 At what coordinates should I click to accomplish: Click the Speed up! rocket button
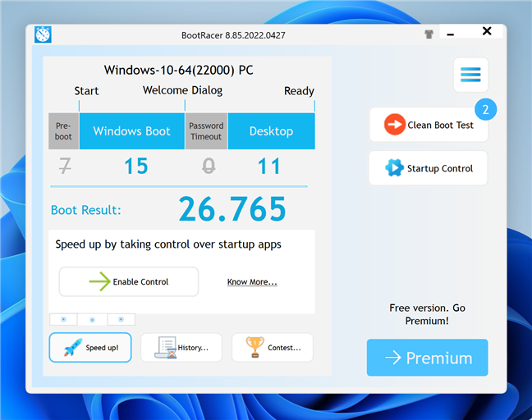coord(90,348)
